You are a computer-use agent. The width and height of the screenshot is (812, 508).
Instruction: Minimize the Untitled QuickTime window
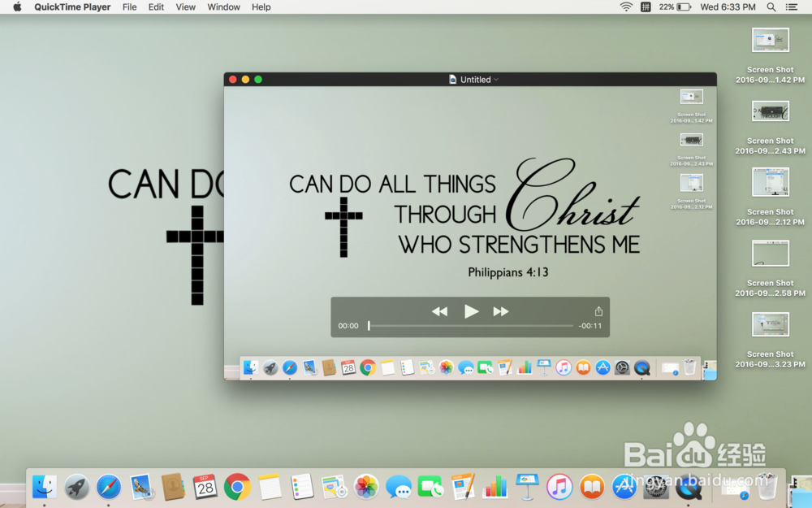(245, 80)
